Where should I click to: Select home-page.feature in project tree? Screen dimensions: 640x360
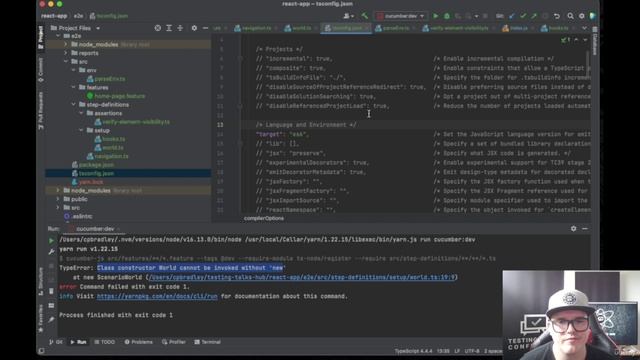pos(120,96)
